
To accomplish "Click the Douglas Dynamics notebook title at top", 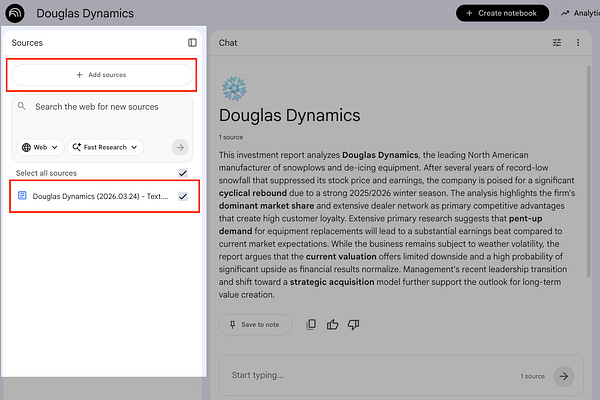I will pyautogui.click(x=85, y=13).
